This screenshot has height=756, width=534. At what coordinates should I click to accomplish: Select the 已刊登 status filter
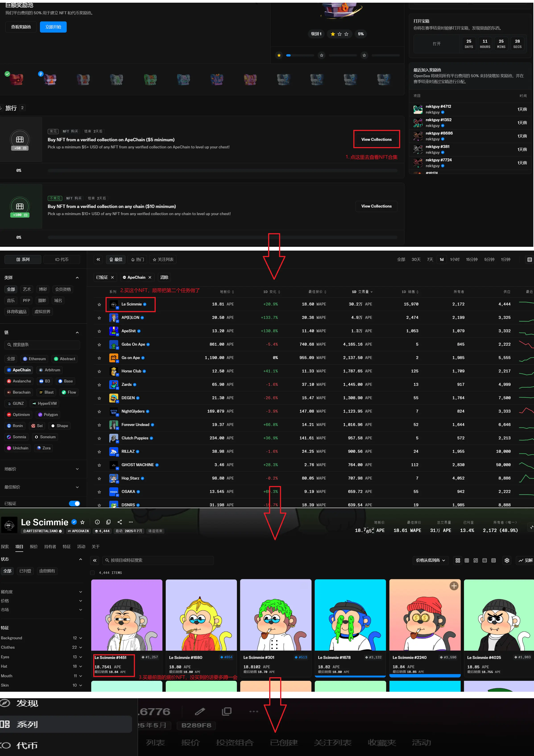pos(25,571)
